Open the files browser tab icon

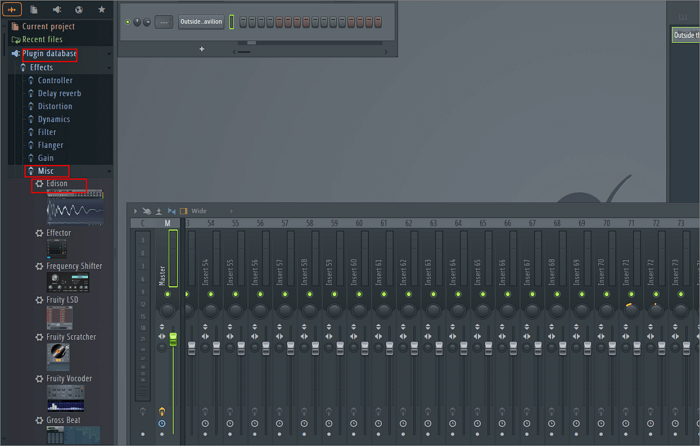coord(34,9)
